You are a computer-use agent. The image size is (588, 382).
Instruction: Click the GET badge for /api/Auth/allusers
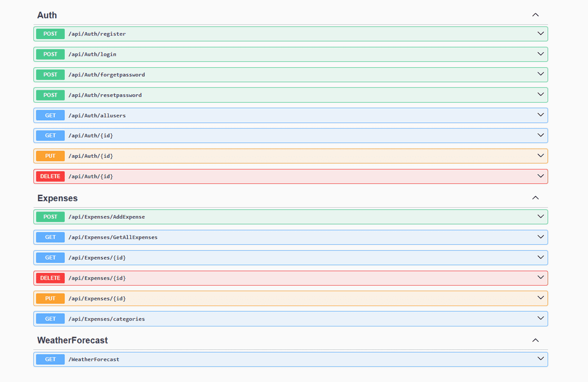click(x=51, y=115)
